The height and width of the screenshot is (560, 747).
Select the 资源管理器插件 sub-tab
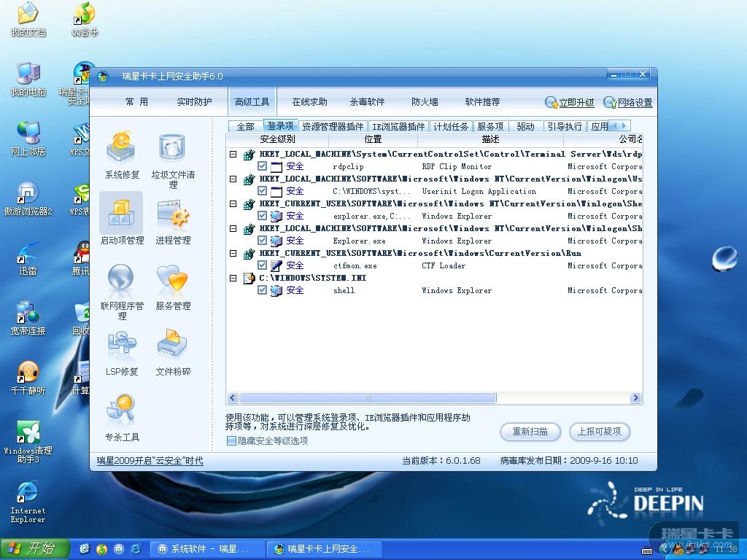click(333, 127)
